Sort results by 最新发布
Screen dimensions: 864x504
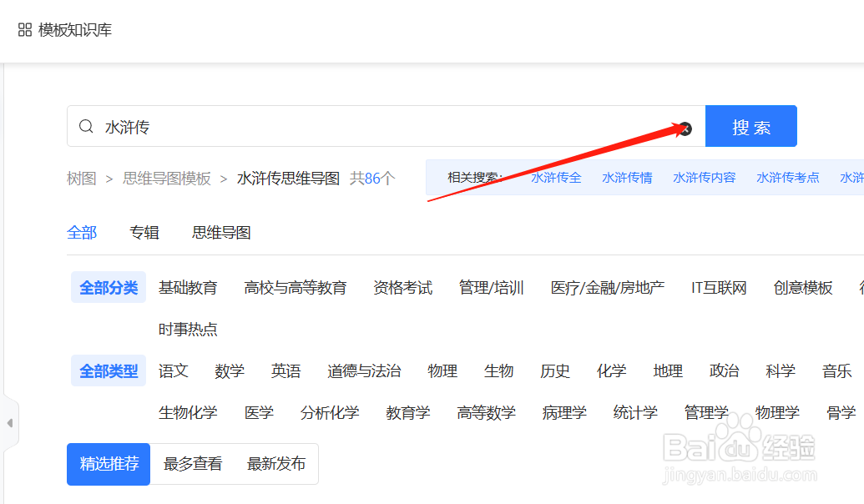coord(276,464)
